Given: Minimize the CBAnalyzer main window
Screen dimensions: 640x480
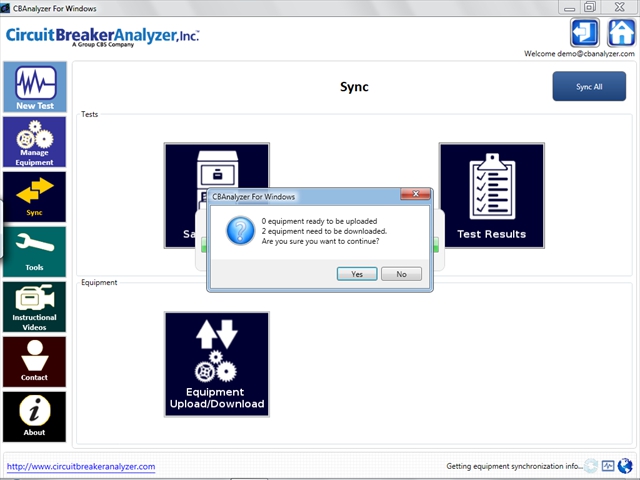Looking at the screenshot, I should point(570,7).
